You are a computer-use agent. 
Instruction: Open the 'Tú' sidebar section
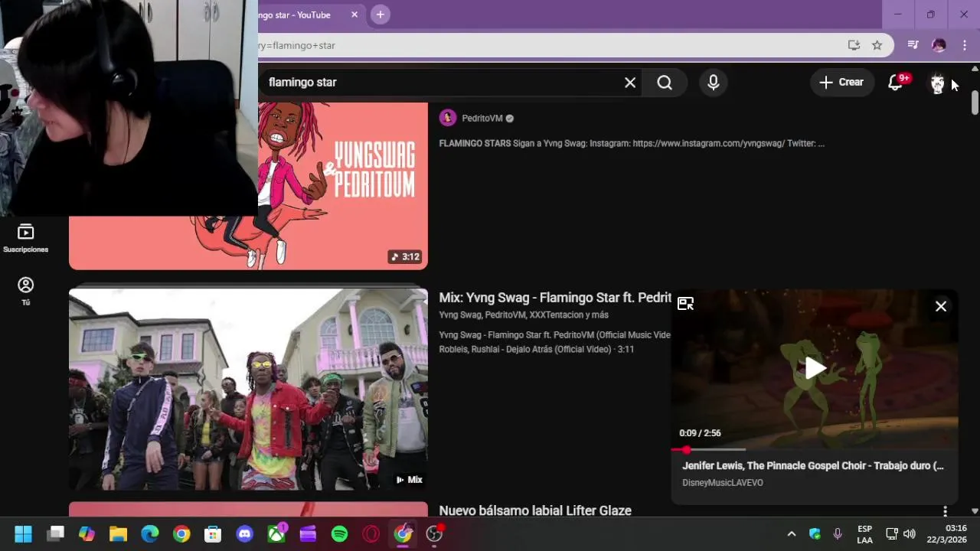coord(25,292)
